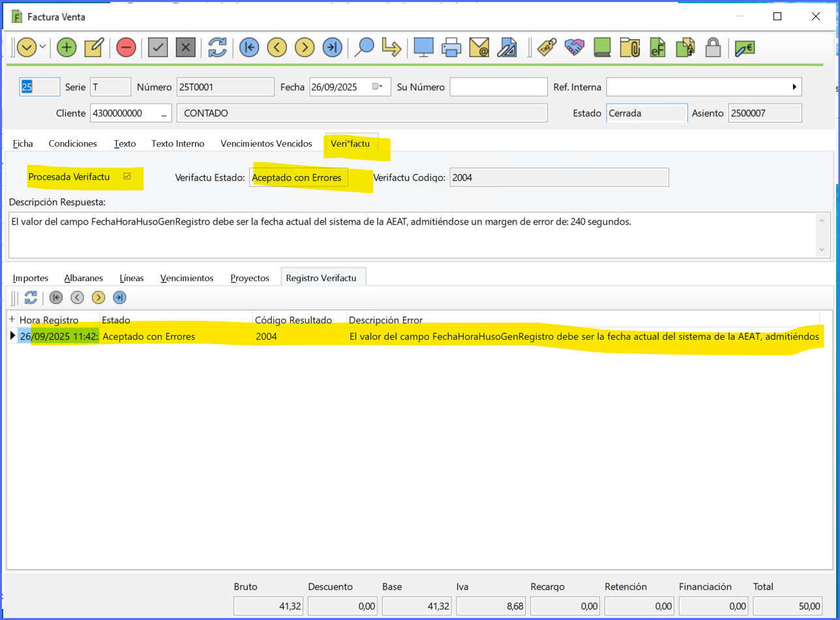Go to first row in Registro grid
840x620 pixels.
click(56, 298)
